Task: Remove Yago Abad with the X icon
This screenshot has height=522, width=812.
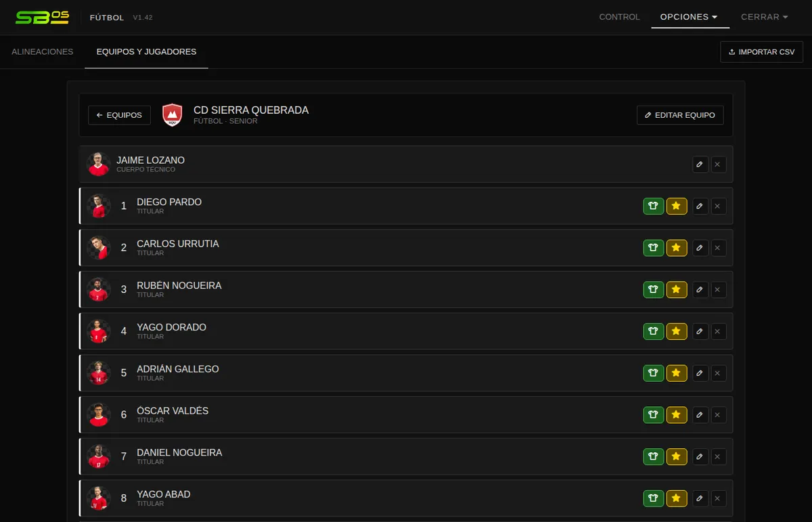Action: click(718, 499)
